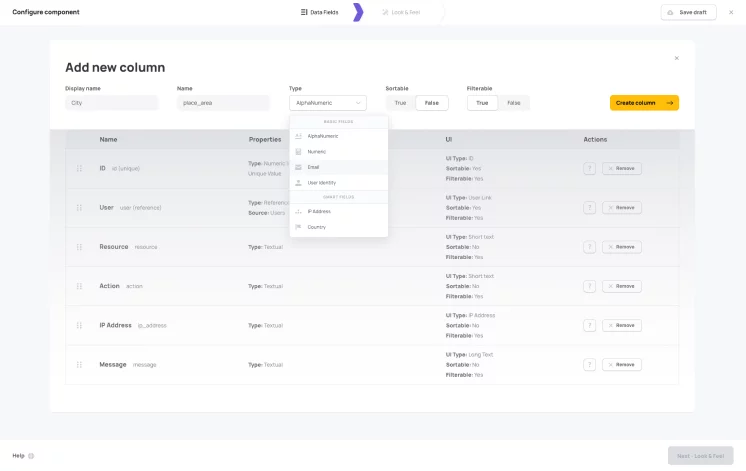Set Filterable to False

pyautogui.click(x=513, y=103)
